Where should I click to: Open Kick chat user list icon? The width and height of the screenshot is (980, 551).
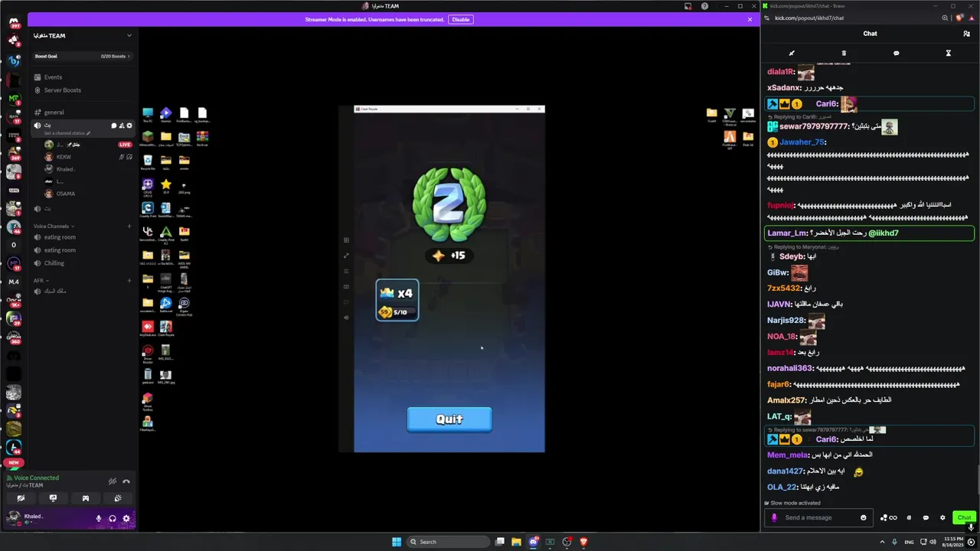966,34
